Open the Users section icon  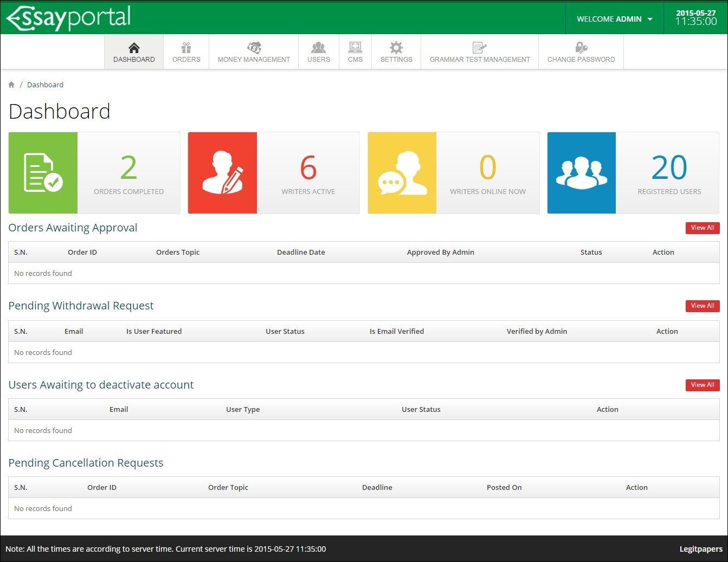coord(318,48)
